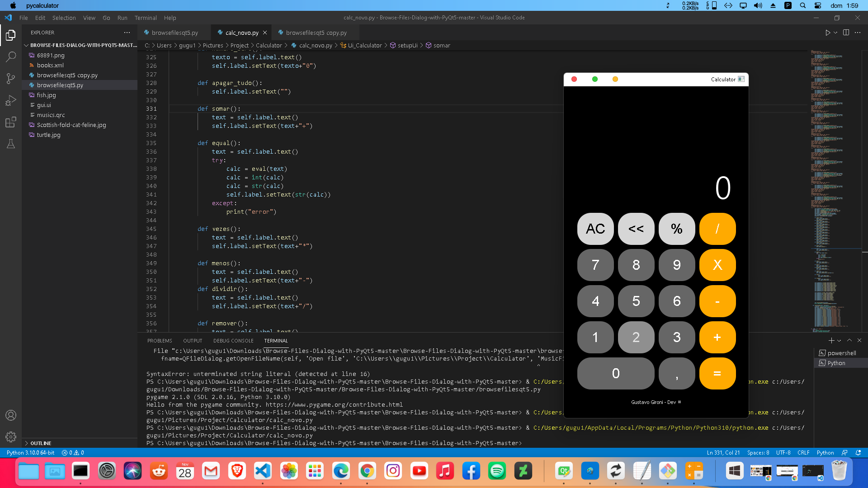Open the Search view in the activity bar
The height and width of the screenshot is (488, 868).
pyautogui.click(x=11, y=56)
